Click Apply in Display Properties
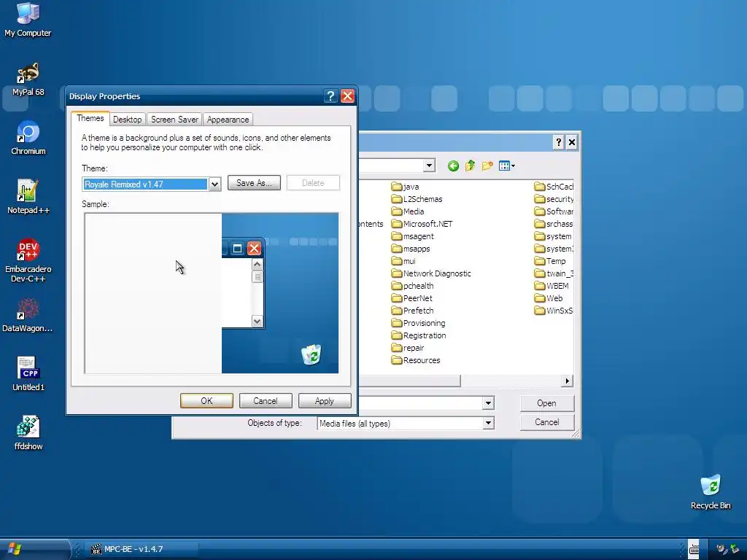747x560 pixels. point(325,401)
